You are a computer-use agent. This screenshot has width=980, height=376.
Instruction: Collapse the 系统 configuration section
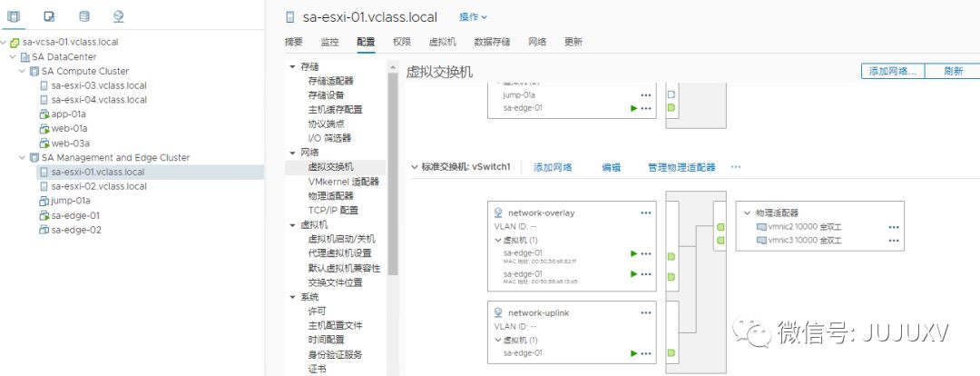292,297
